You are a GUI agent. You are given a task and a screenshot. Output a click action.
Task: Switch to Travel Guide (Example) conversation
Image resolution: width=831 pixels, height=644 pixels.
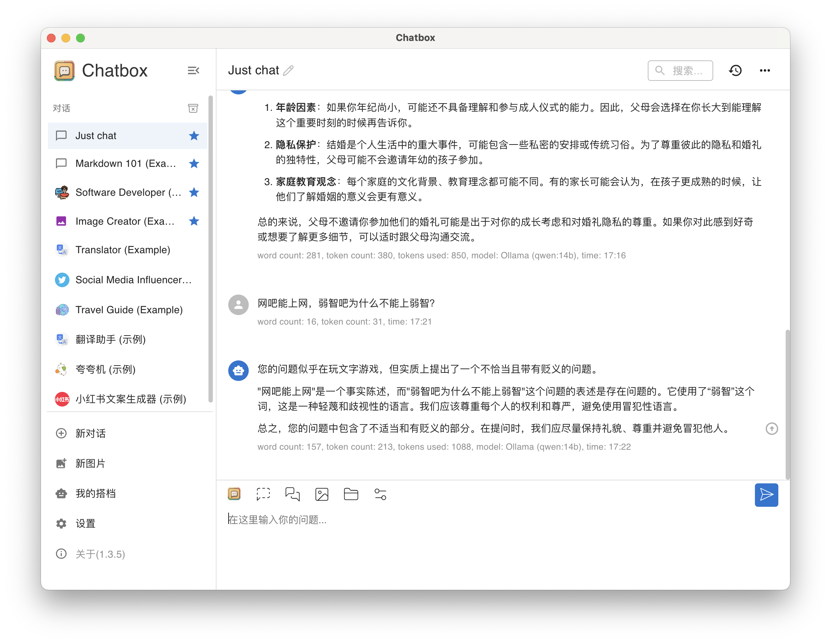pyautogui.click(x=129, y=310)
